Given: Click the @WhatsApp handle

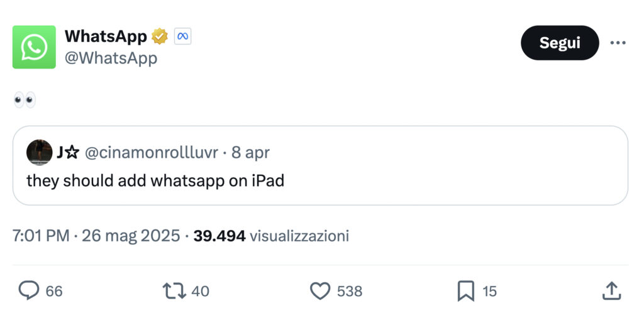Looking at the screenshot, I should pyautogui.click(x=111, y=58).
